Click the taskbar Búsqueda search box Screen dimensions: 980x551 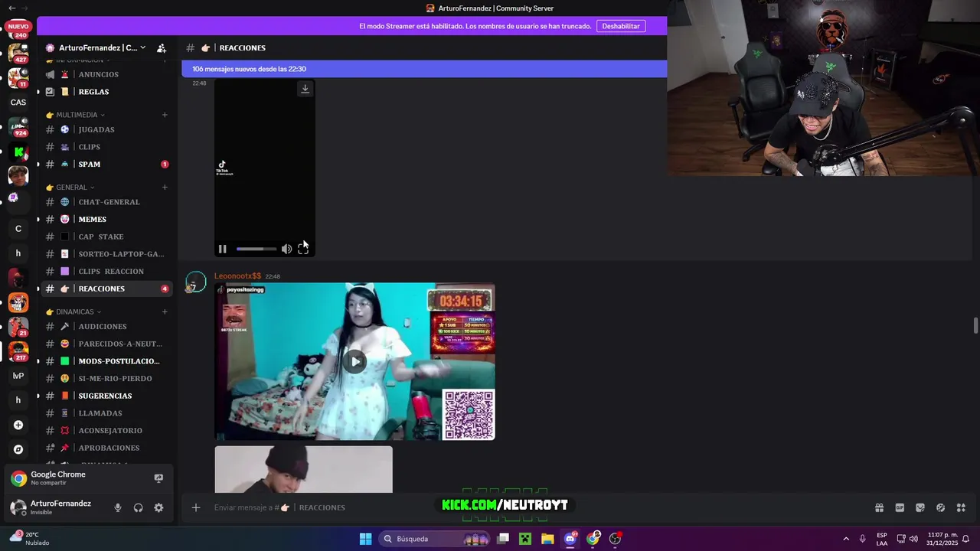coord(436,539)
